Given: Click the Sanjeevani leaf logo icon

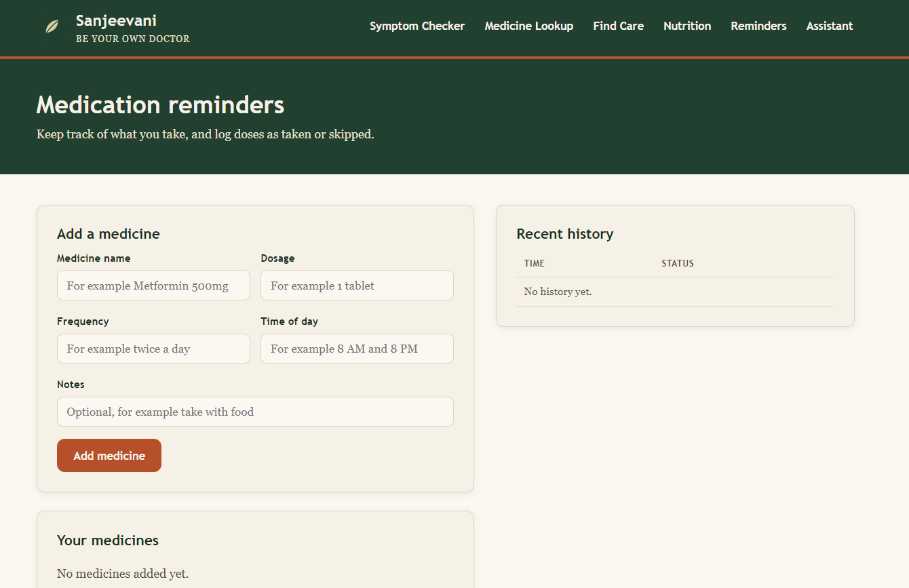Looking at the screenshot, I should 52,26.
